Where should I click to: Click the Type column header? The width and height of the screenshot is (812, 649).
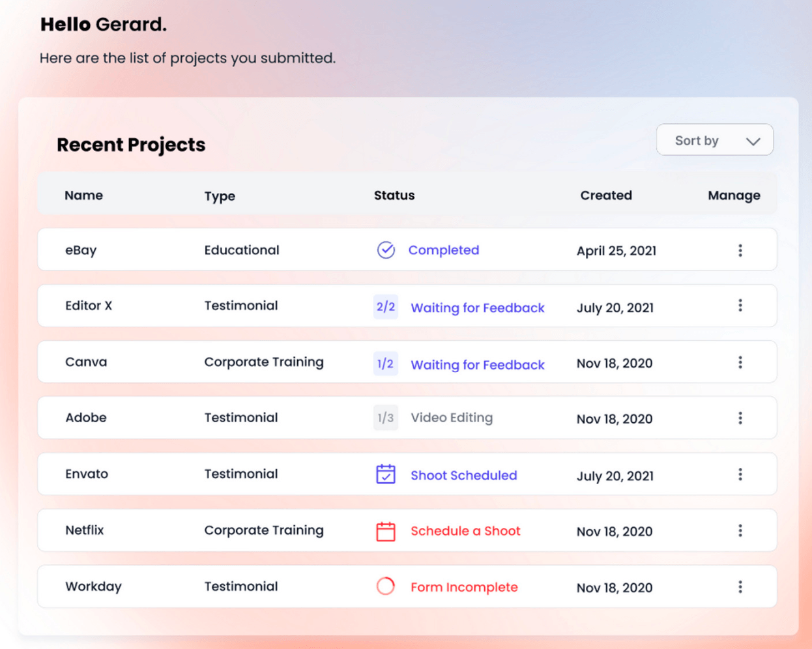click(220, 196)
